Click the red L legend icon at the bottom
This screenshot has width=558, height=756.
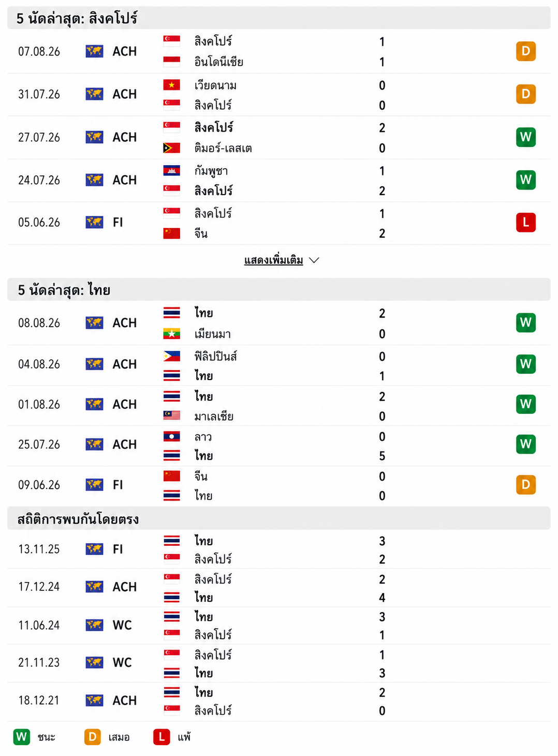(161, 737)
